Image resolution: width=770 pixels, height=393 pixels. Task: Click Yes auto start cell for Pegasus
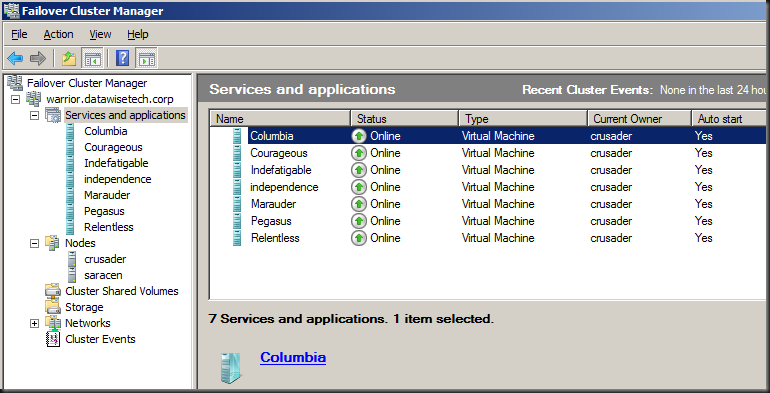(x=703, y=221)
